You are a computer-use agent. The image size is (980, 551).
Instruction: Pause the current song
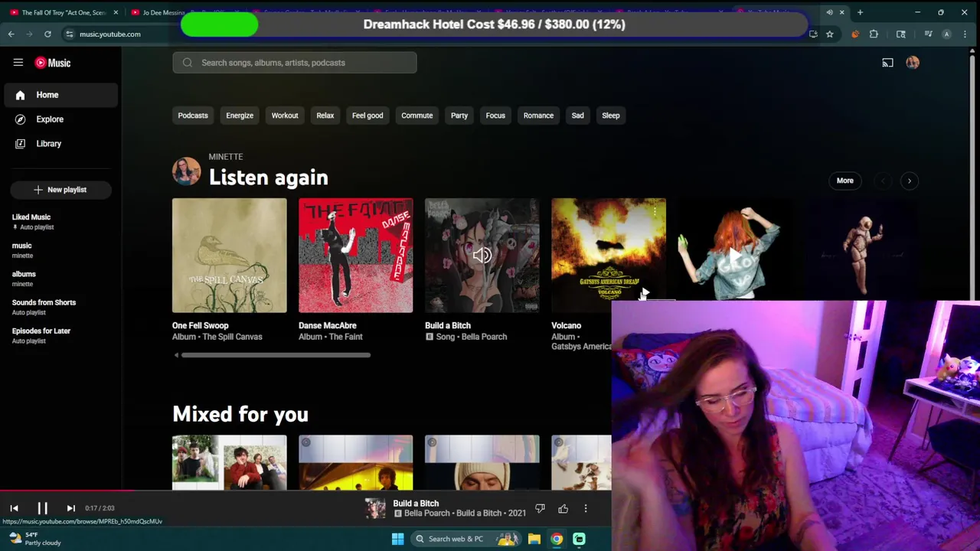(43, 508)
